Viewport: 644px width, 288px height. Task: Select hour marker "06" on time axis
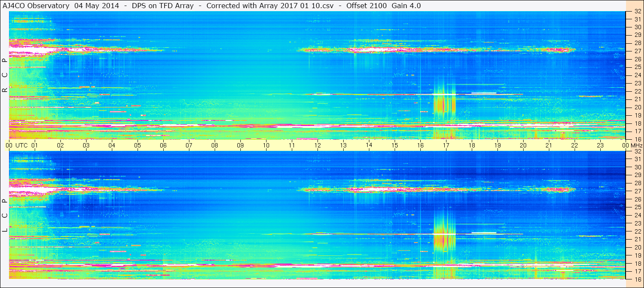pos(163,145)
